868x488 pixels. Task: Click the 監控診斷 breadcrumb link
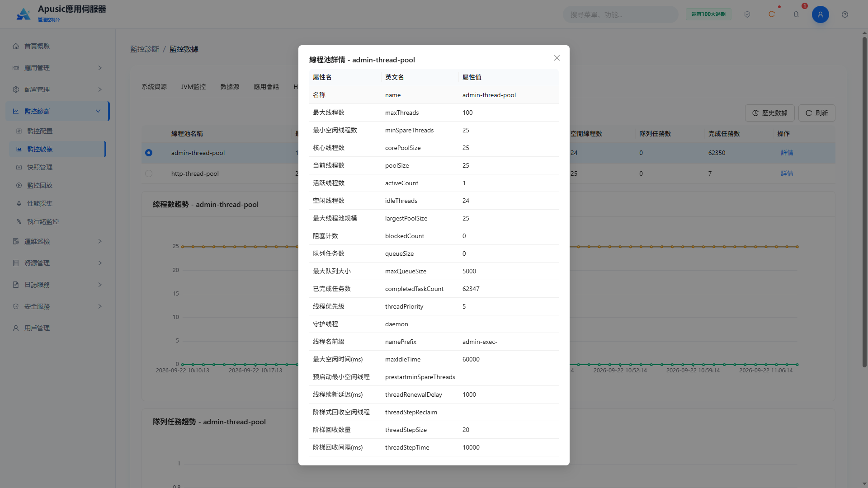click(x=145, y=49)
